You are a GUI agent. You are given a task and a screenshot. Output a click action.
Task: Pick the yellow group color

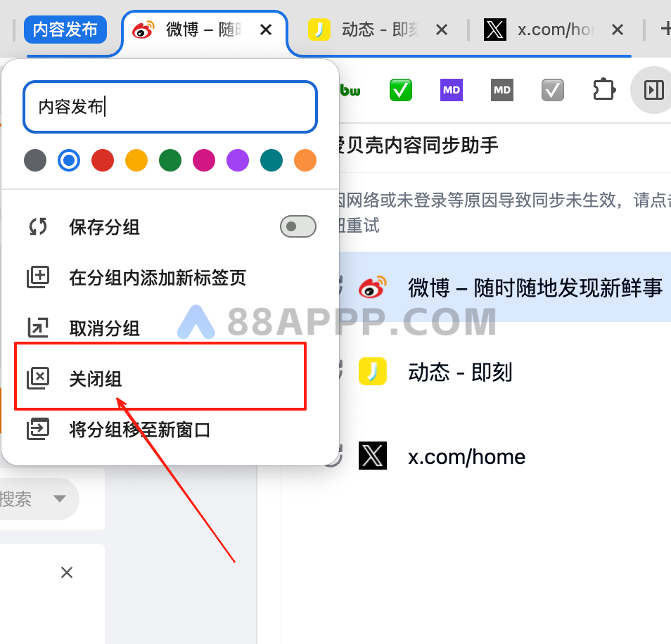pos(136,160)
